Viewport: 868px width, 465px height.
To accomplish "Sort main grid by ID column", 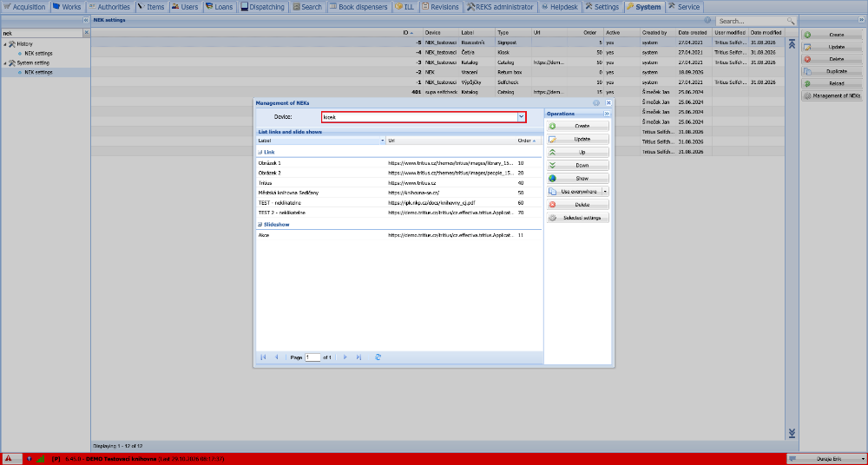I will tap(258, 33).
